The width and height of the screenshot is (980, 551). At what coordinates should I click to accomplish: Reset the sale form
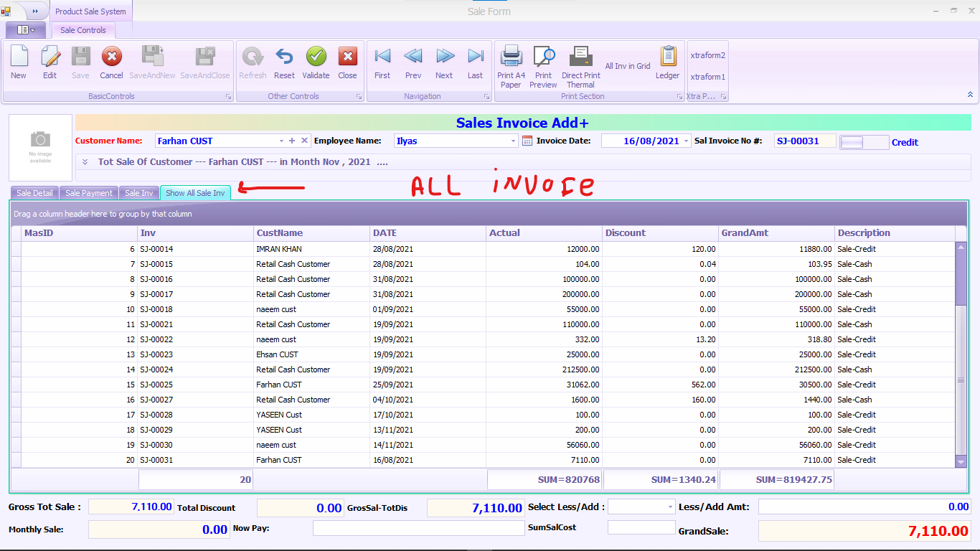[284, 62]
